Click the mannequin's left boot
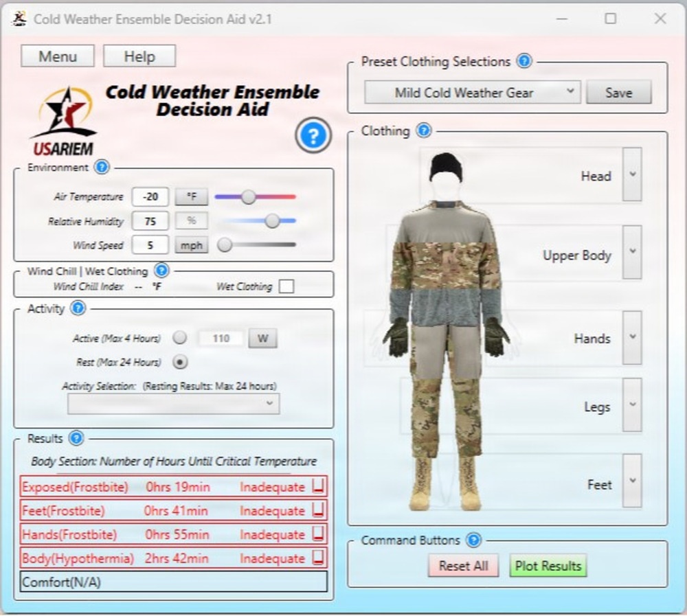 pos(473,484)
